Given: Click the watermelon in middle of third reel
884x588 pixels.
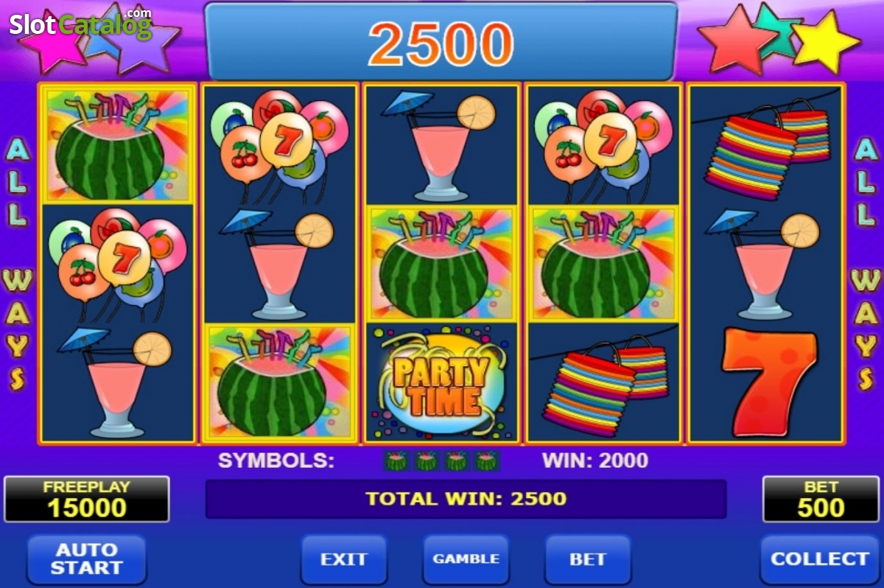Looking at the screenshot, I should 441,264.
